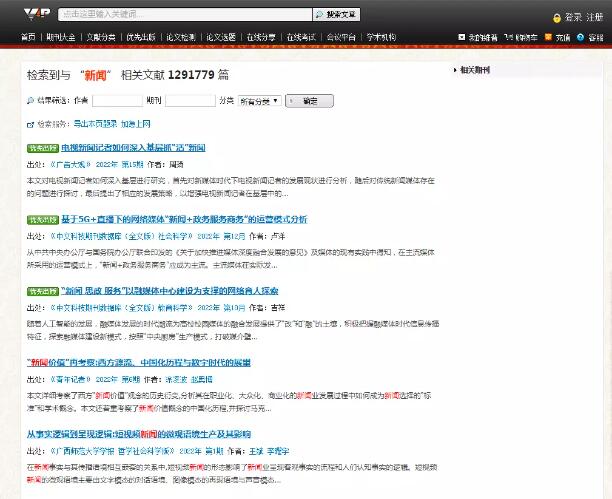Click the link right of 导出本页题录
Screen dimensions: 612x499
point(135,124)
